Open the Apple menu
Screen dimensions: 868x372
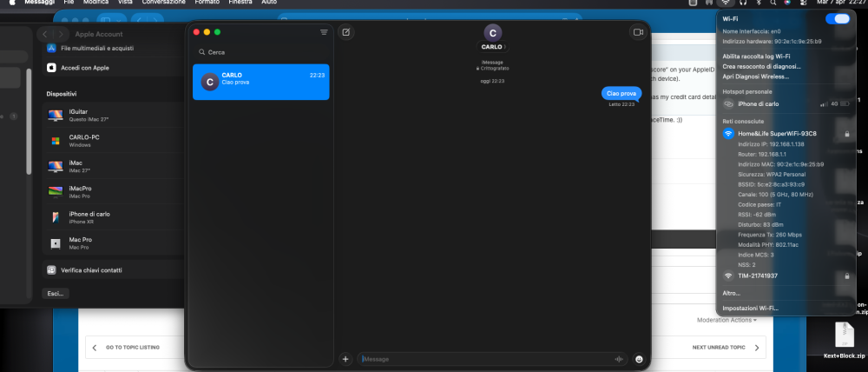pyautogui.click(x=11, y=3)
